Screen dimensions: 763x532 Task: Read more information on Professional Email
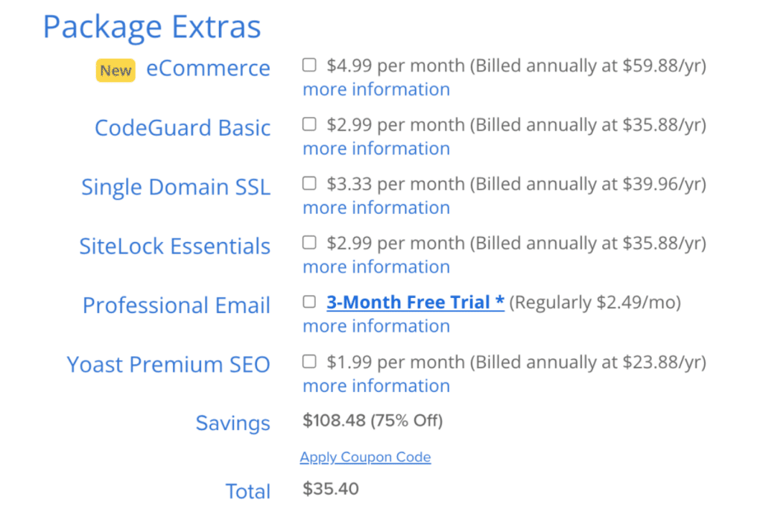(x=376, y=326)
